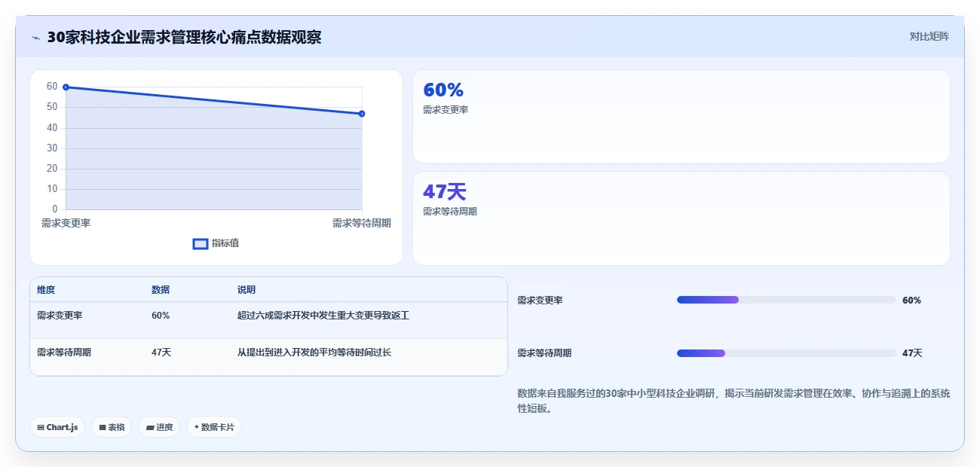Click the 对比矩阵 label in the header
Screen dimensions: 980x467
pyautogui.click(x=929, y=36)
